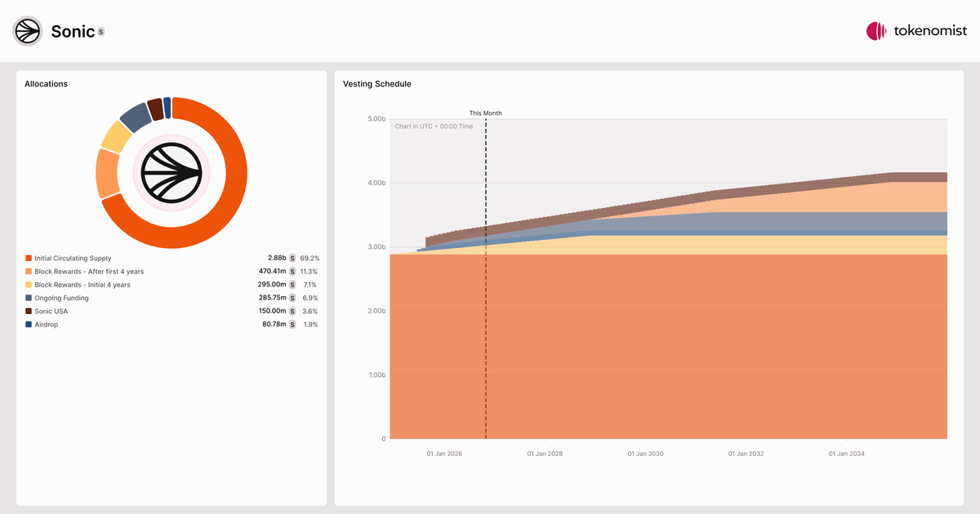The height and width of the screenshot is (514, 980).
Task: Click the Sonic logo in the header
Action: point(27,31)
